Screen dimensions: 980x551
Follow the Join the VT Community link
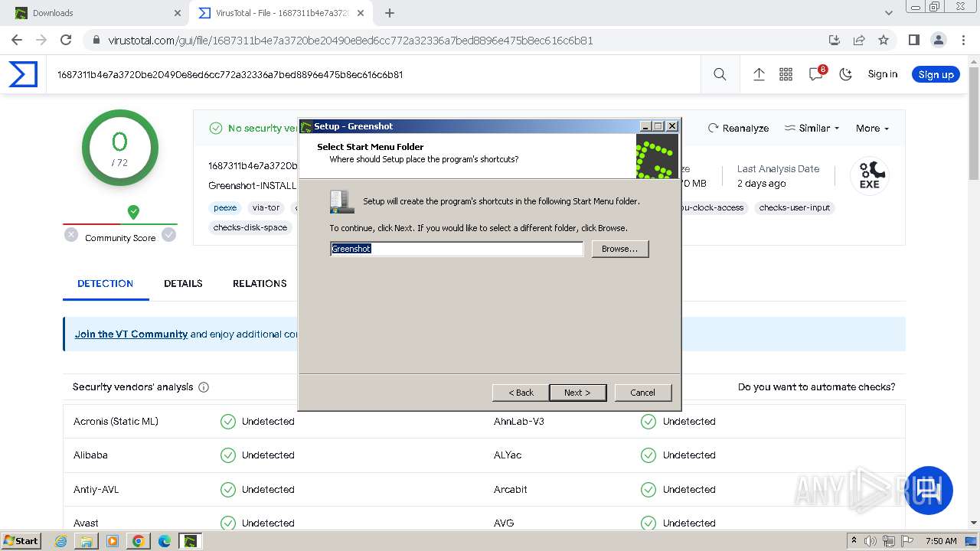[131, 334]
